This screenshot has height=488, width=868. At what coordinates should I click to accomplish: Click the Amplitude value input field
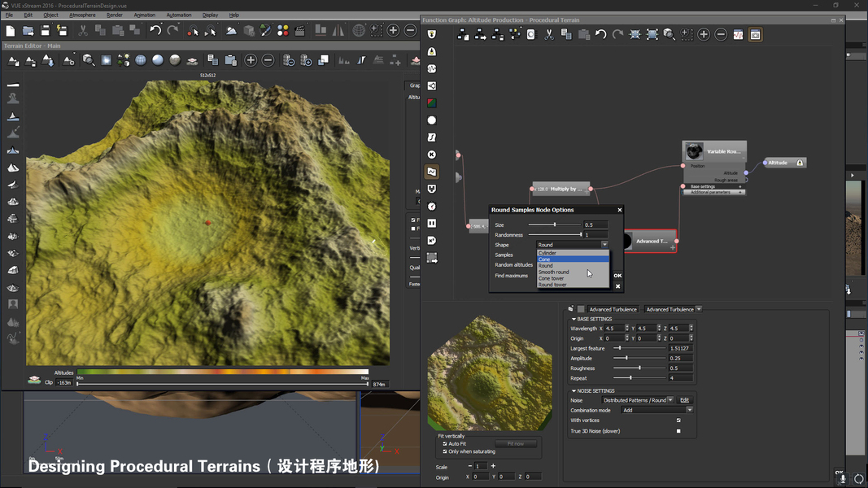click(x=680, y=358)
